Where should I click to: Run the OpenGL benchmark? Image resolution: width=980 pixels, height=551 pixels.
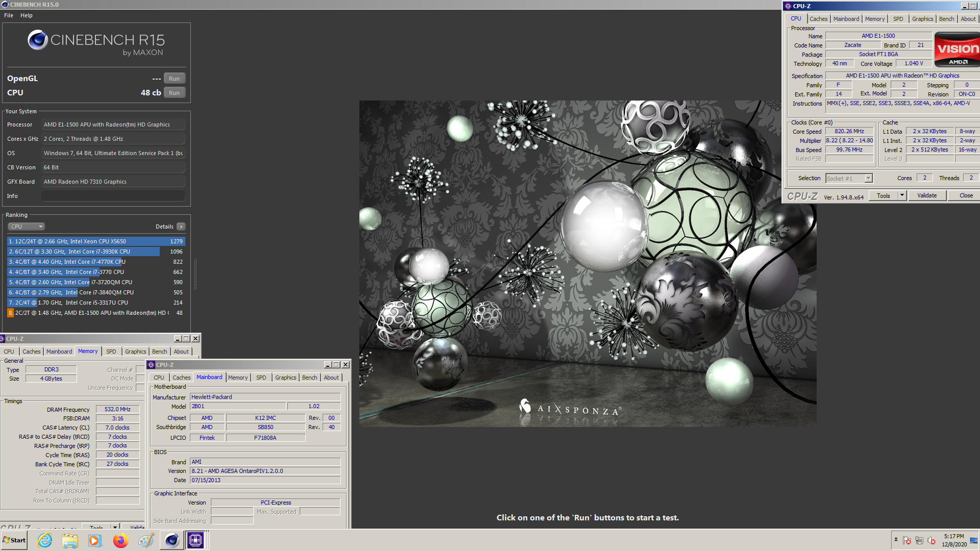coord(174,79)
